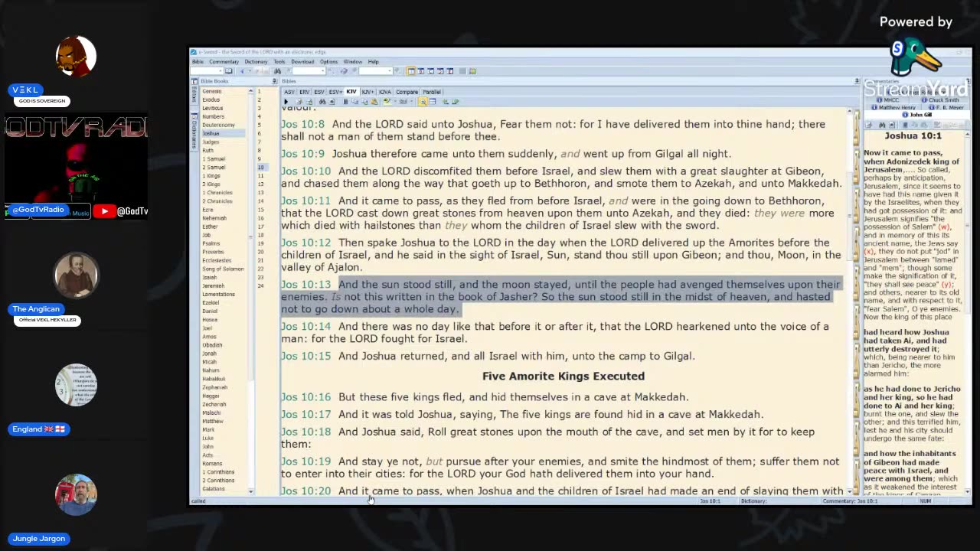Viewport: 980px width, 551px height.
Task: Click the green previous chapter arrow icon
Action: coord(445,102)
